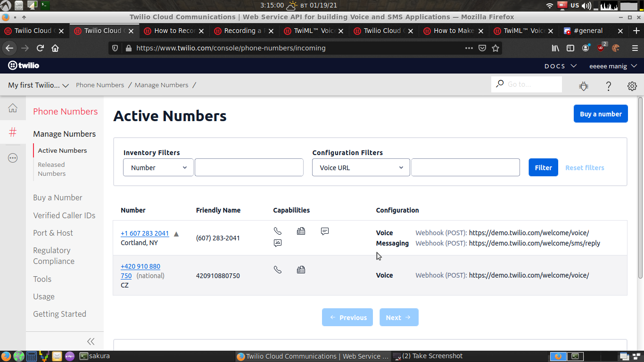Select Active Numbers in sidebar
The width and height of the screenshot is (644, 362).
[x=62, y=150]
